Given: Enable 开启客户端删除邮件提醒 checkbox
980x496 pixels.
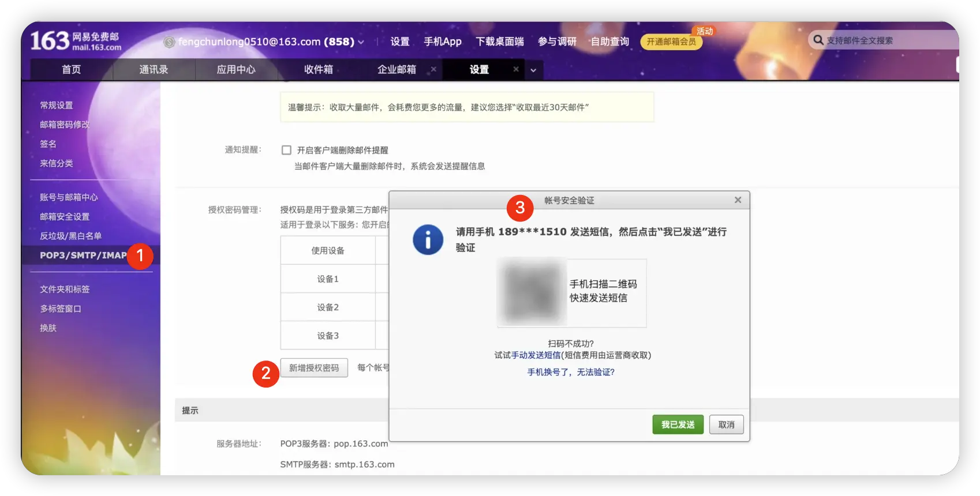Looking at the screenshot, I should 286,150.
